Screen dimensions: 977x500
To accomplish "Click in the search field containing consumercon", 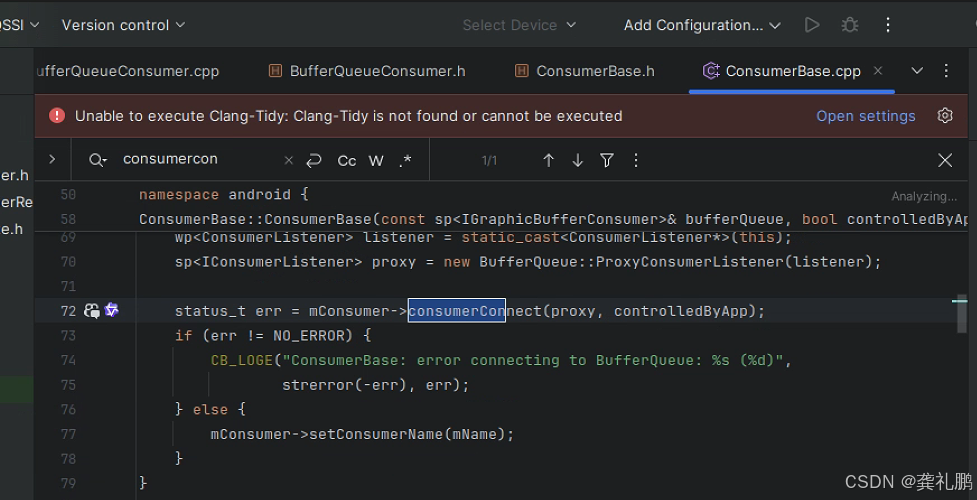I will [x=195, y=160].
